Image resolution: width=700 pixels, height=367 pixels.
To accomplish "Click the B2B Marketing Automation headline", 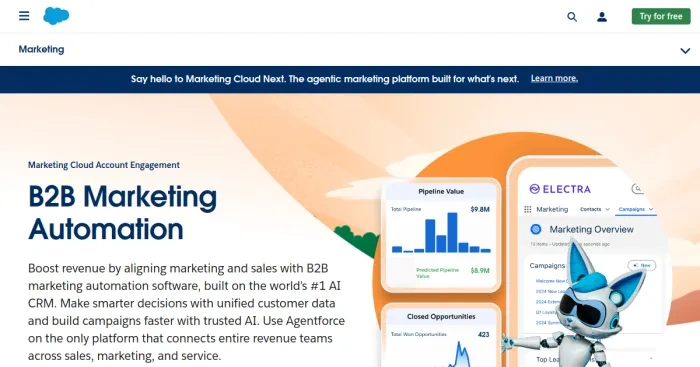I will pos(123,213).
